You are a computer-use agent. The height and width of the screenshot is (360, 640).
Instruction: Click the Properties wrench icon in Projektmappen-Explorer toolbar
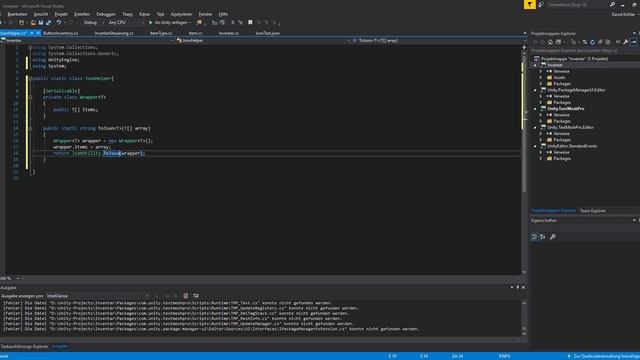tap(625, 42)
